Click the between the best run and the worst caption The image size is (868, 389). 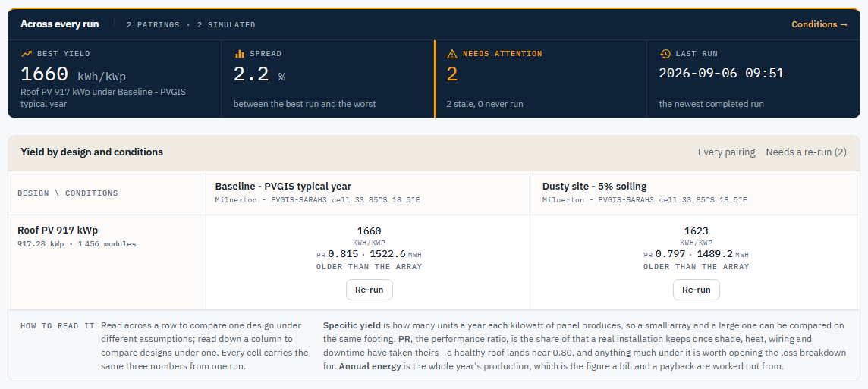pyautogui.click(x=304, y=103)
